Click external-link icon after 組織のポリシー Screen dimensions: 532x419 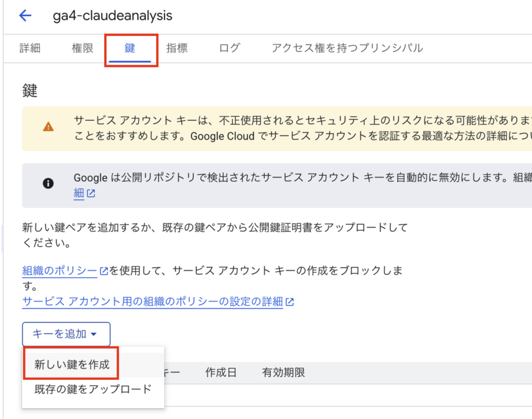coord(104,271)
